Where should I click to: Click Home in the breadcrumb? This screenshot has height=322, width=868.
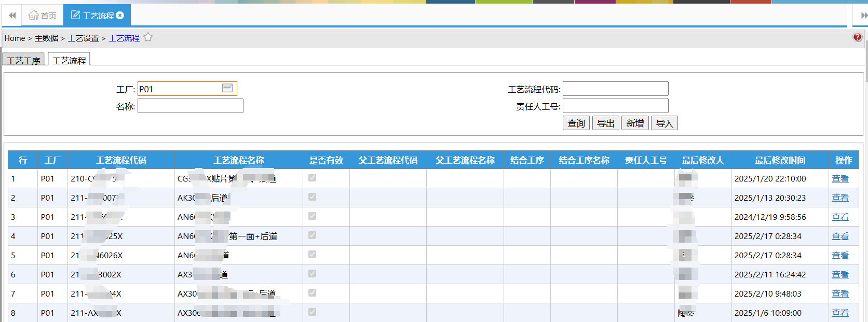[x=15, y=38]
